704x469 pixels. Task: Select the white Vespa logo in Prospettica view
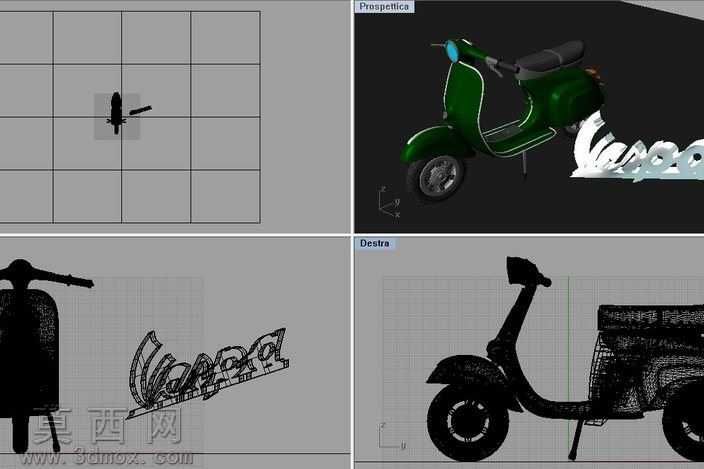(639, 149)
